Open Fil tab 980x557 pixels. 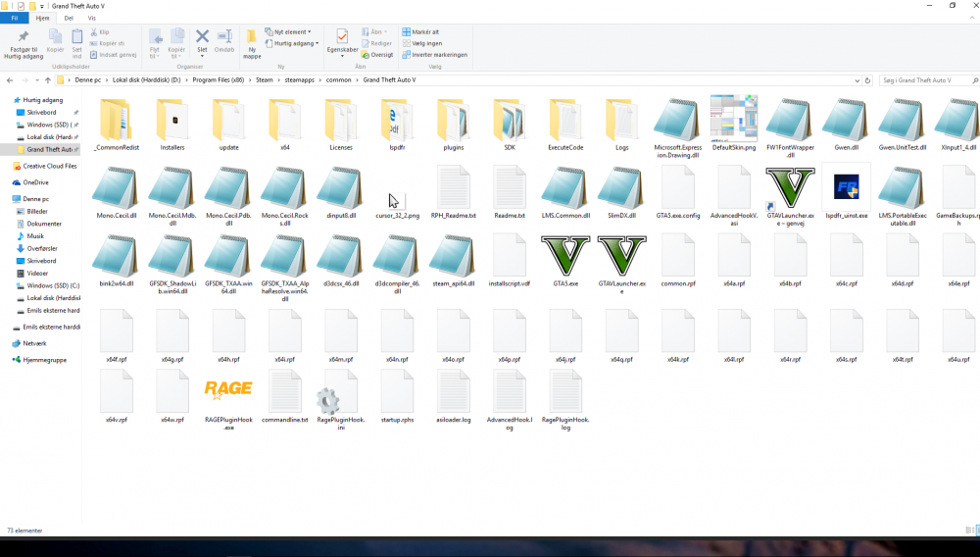[x=15, y=18]
